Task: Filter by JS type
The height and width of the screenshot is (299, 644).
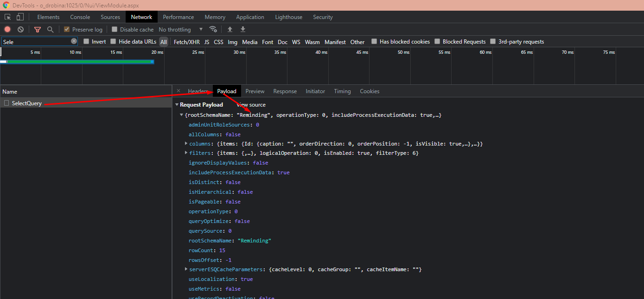Action: point(207,42)
